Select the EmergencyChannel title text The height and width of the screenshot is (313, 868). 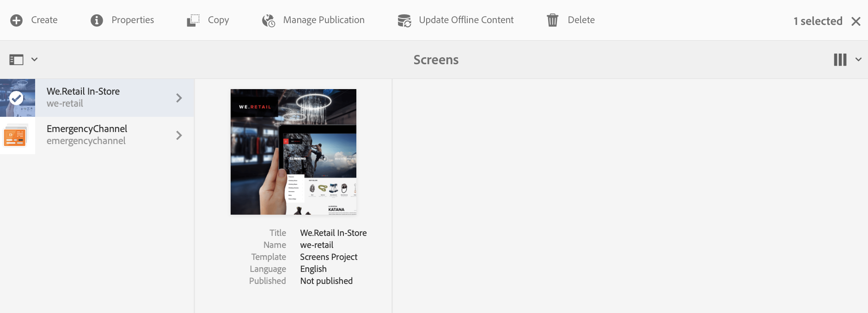click(87, 129)
